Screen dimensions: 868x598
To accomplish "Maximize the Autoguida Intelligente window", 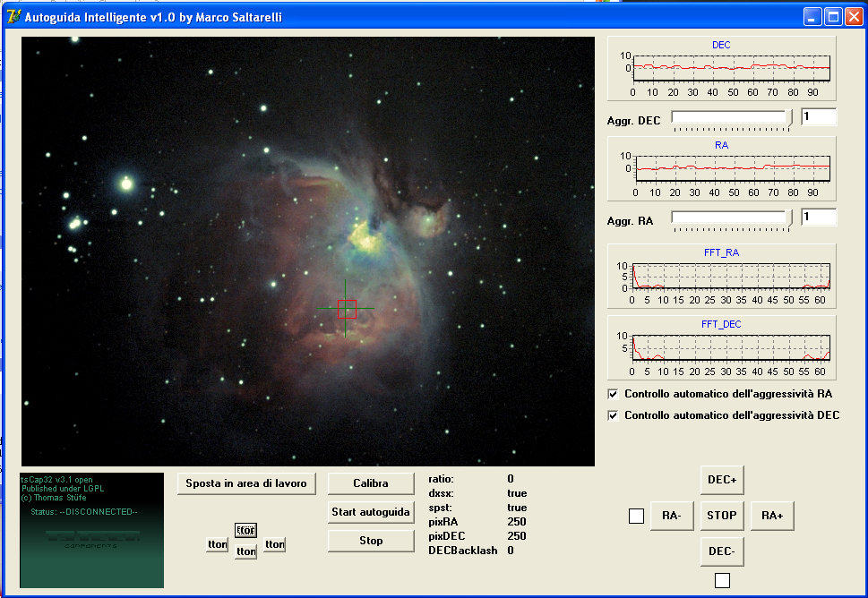I will pos(832,17).
